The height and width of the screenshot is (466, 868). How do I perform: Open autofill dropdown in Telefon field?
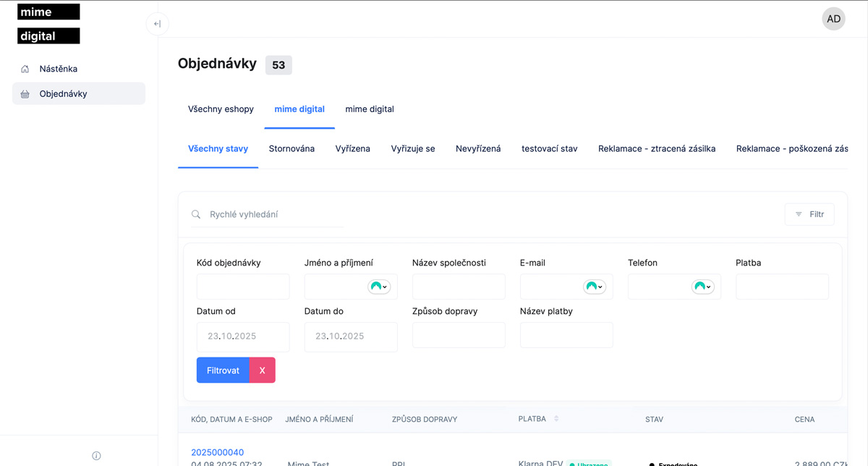tap(702, 287)
